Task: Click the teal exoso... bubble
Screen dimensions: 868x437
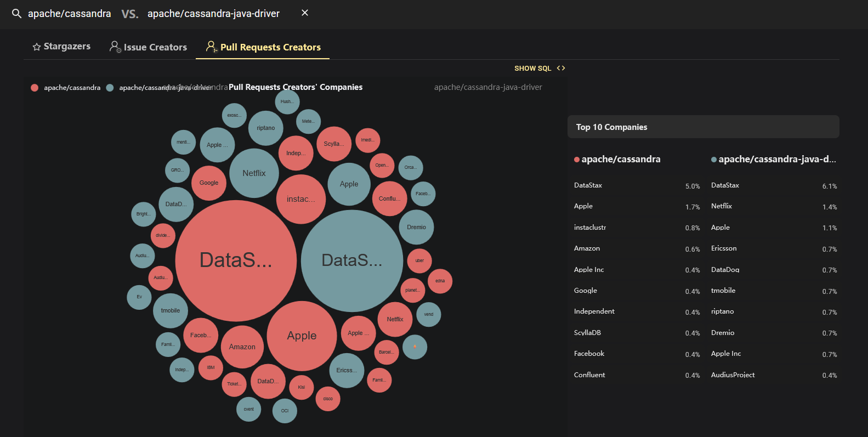Action: click(234, 116)
